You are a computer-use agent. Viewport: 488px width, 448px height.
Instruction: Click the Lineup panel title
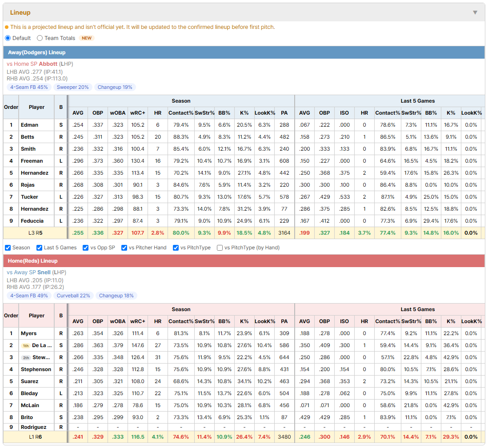point(20,12)
